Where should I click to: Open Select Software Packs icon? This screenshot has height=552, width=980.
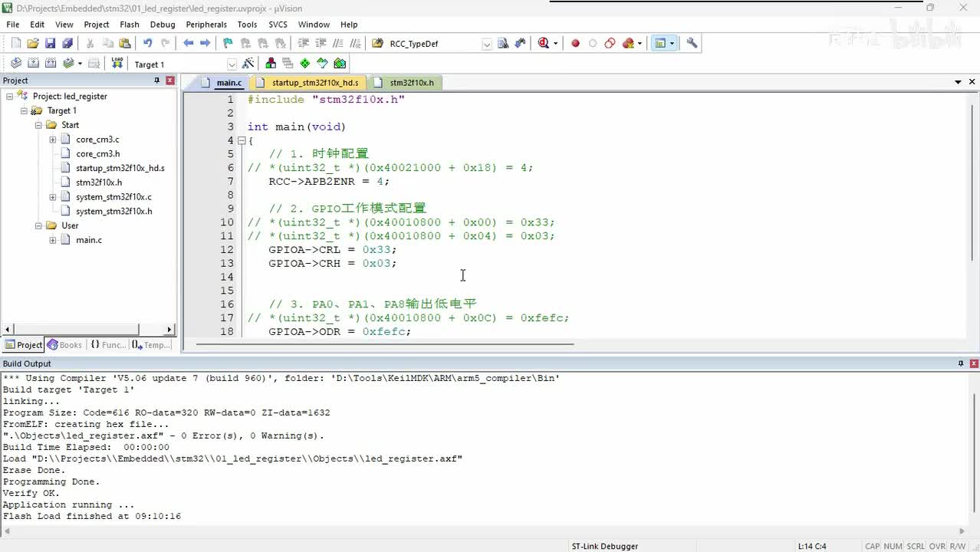(x=322, y=64)
